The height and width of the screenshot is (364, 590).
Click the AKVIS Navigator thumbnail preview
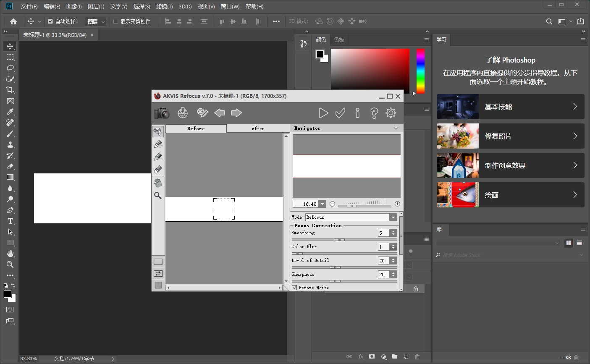point(346,166)
